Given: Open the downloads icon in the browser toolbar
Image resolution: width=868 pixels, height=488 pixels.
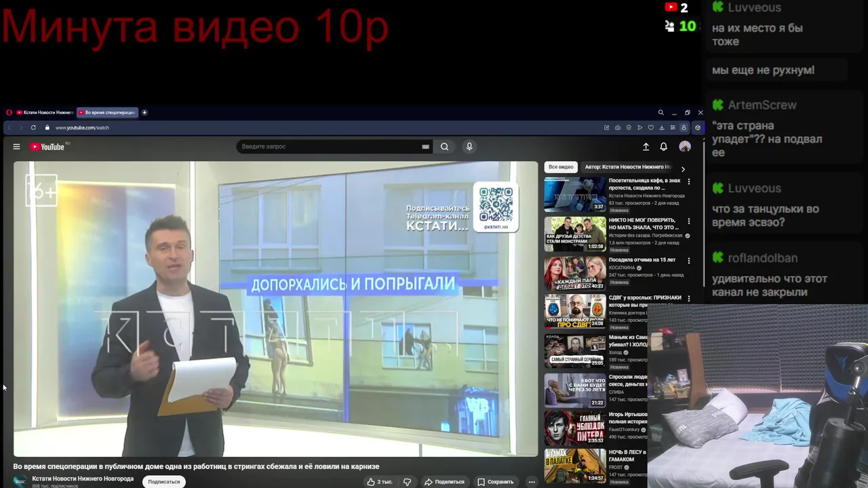Looking at the screenshot, I should click(662, 127).
